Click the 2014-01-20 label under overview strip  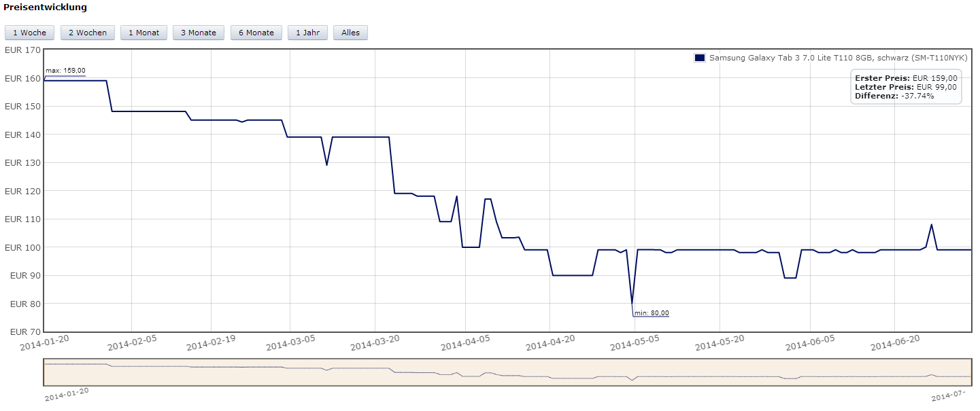click(x=67, y=395)
